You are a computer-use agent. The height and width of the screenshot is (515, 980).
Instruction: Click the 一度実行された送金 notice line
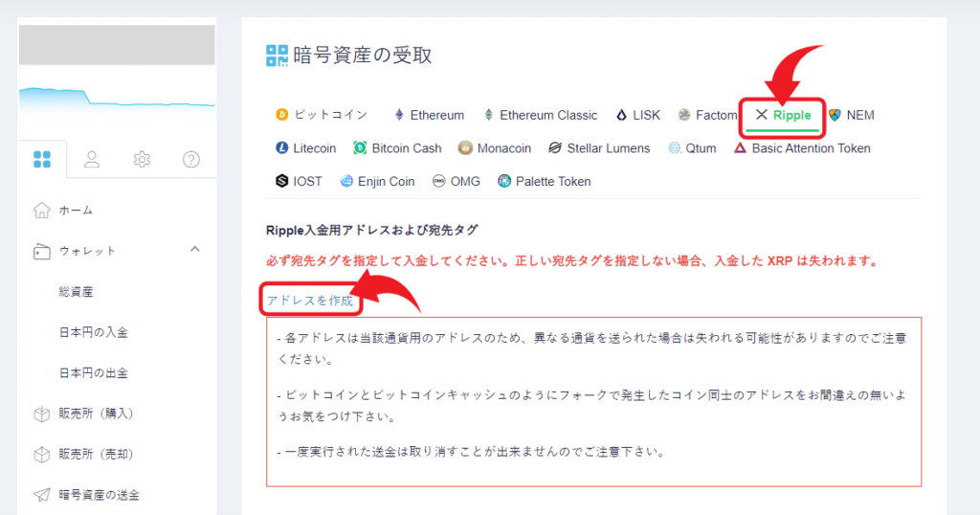click(x=471, y=452)
